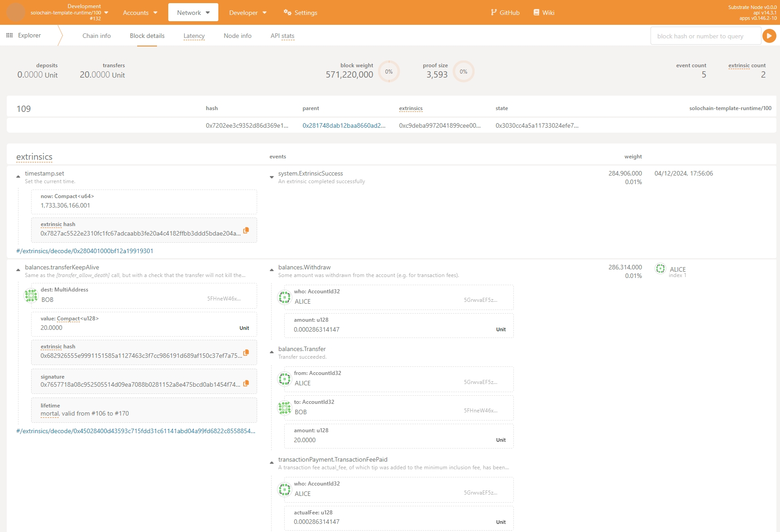Click the block hash or number input
Screen dimensions: 780x532
coord(706,36)
